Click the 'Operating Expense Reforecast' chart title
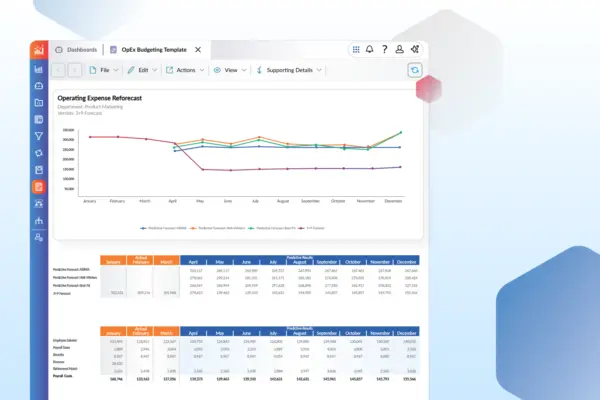The height and width of the screenshot is (400, 600). [99, 98]
